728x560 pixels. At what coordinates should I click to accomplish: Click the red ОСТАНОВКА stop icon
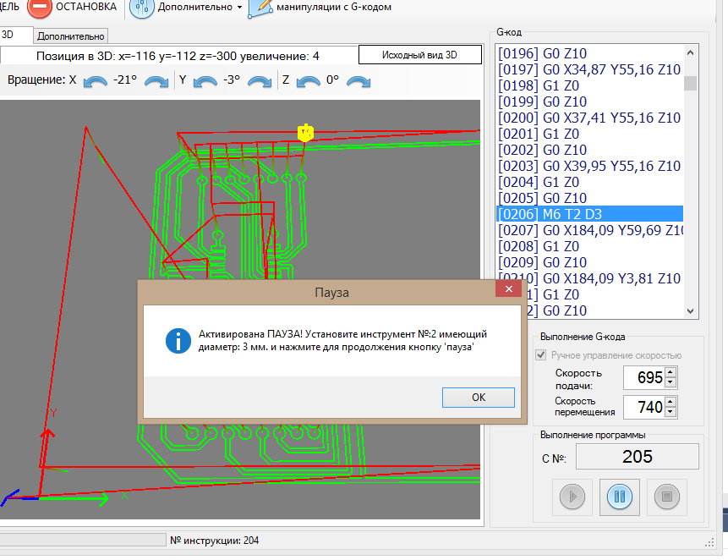pyautogui.click(x=40, y=8)
